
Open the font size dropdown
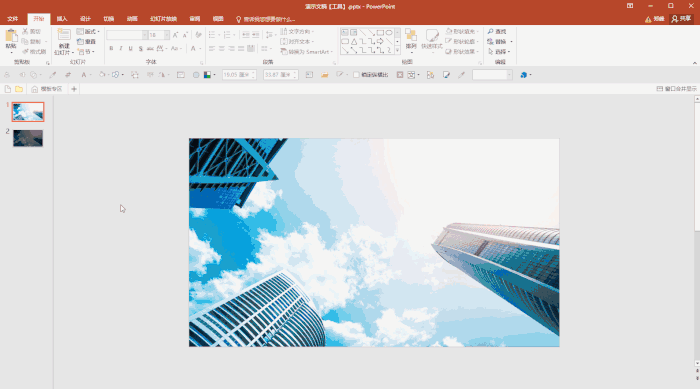point(167,35)
